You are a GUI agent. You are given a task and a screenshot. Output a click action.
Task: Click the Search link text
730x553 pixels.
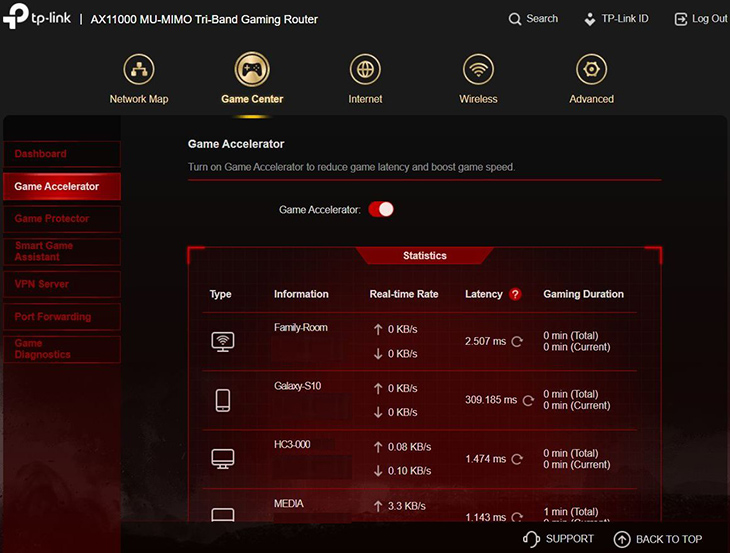(x=542, y=19)
